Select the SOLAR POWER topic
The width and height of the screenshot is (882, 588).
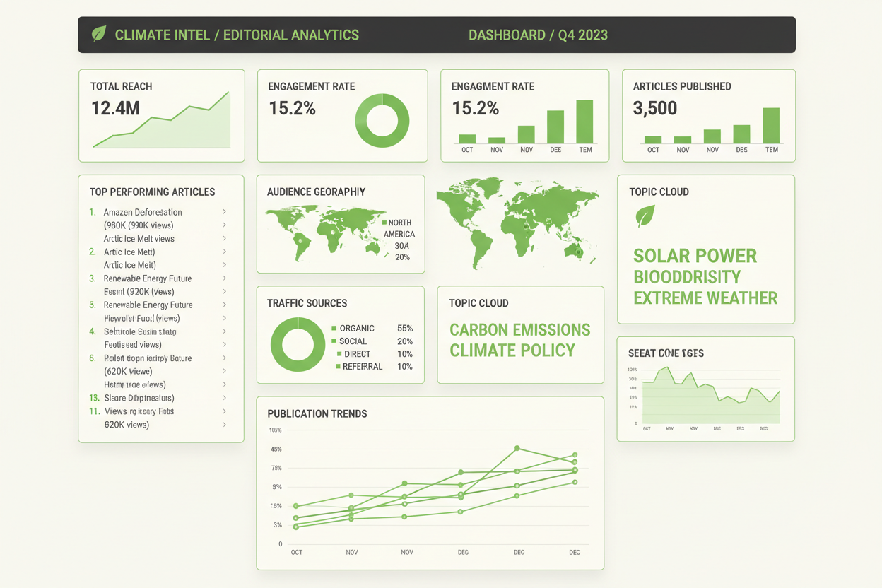tap(695, 256)
